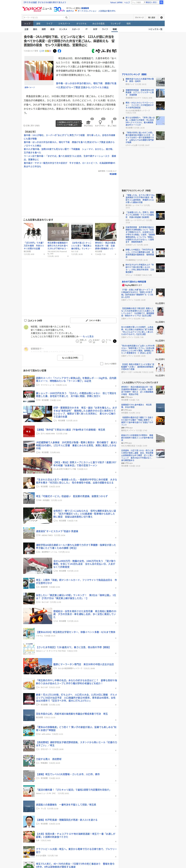Share the top comment on X
Viewport: 186px width, 868px height.
point(115,341)
